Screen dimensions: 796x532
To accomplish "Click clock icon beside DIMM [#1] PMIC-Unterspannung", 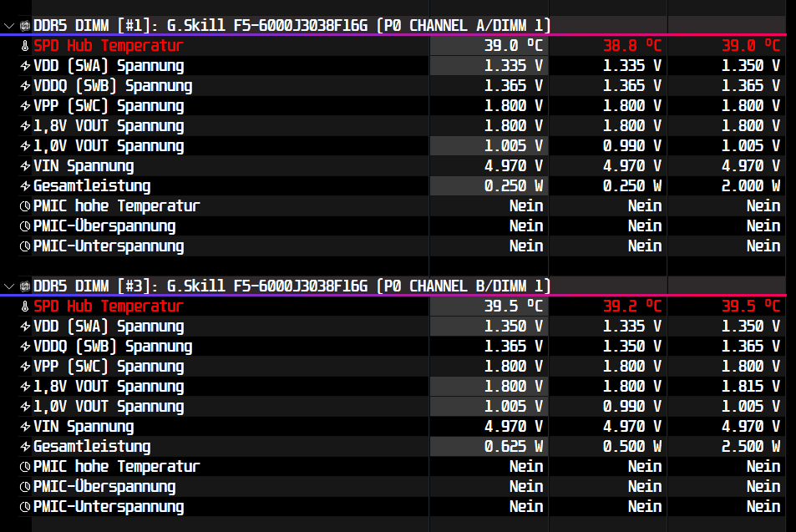I will pos(25,246).
